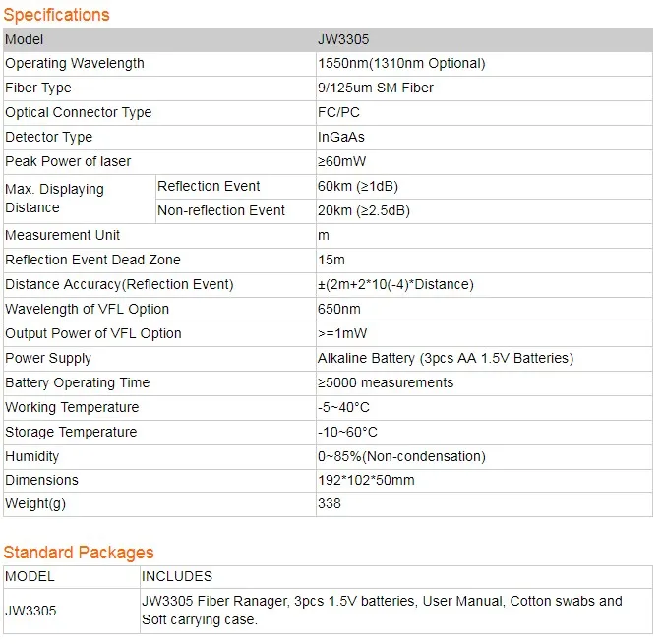
Task: Select the 'Weight(g)' label
Action: click(x=35, y=503)
